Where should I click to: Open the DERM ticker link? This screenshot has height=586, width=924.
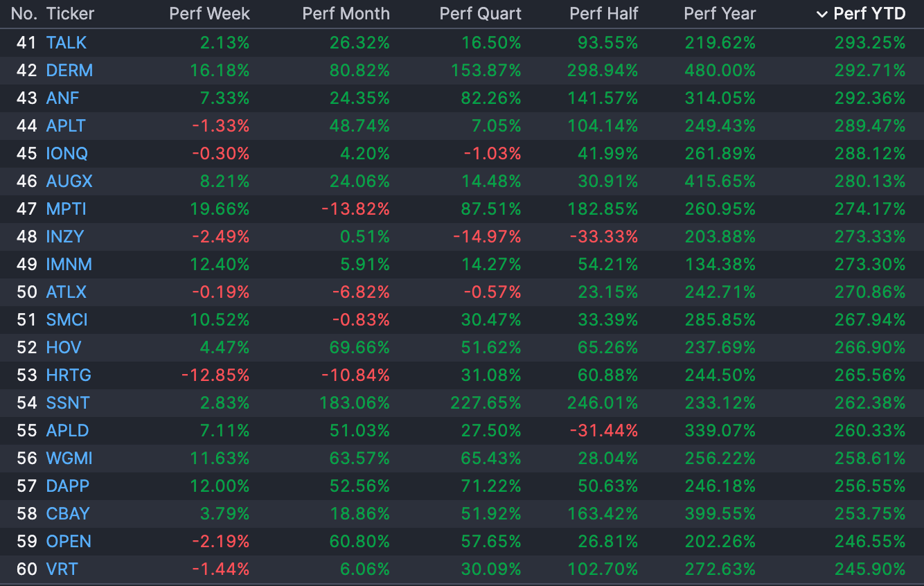(69, 71)
